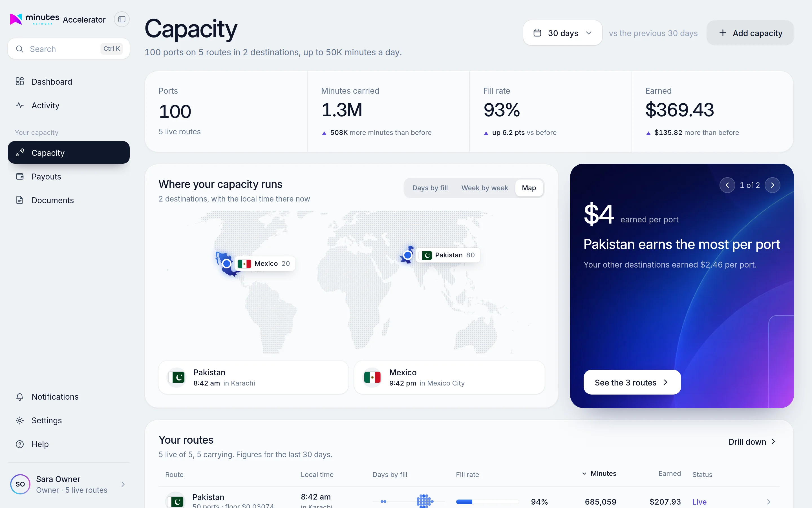Open Help page
This screenshot has width=812, height=508.
(x=69, y=444)
